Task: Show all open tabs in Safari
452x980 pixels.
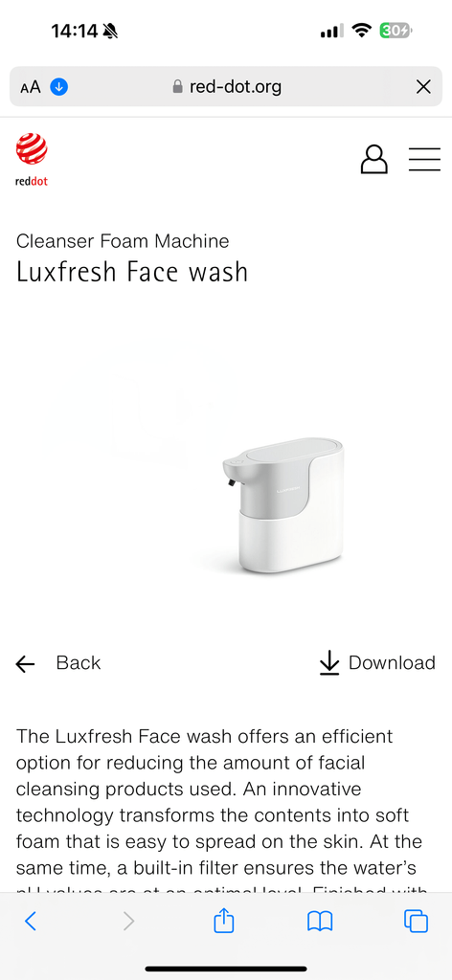Action: pos(416,922)
